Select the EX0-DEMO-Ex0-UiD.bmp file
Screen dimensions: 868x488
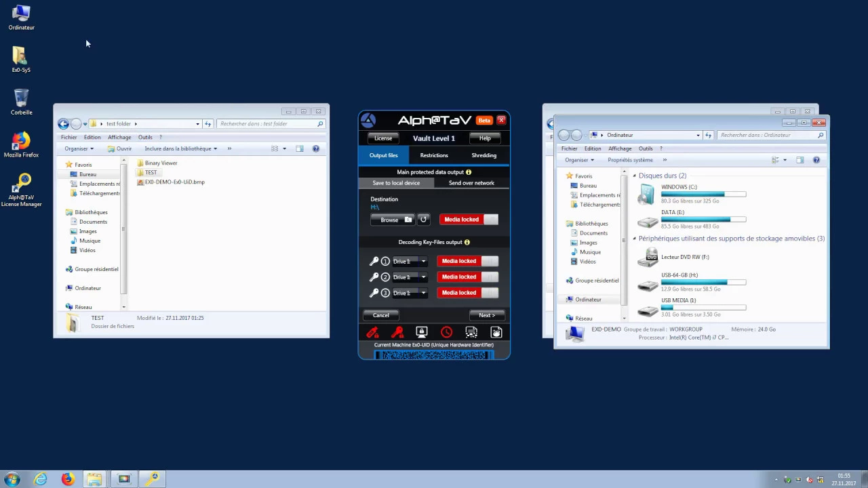point(170,182)
